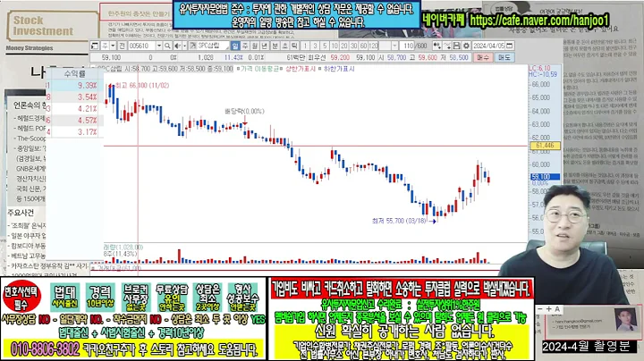Image resolution: width=644 pixels, height=361 pixels.
Task: Click the 4.21% return cell
Action: click(74, 109)
